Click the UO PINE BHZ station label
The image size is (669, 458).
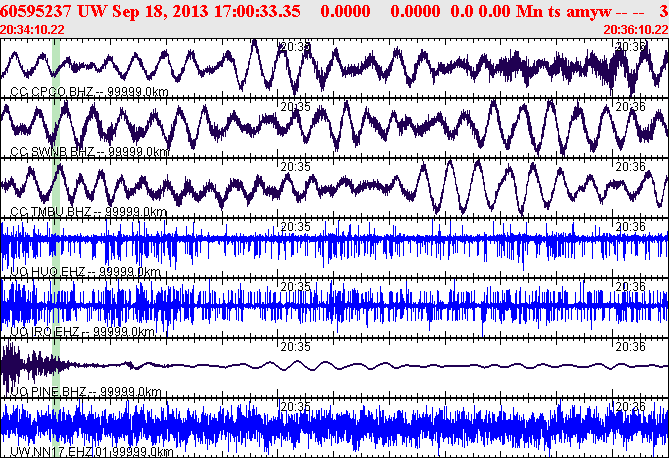click(86, 392)
